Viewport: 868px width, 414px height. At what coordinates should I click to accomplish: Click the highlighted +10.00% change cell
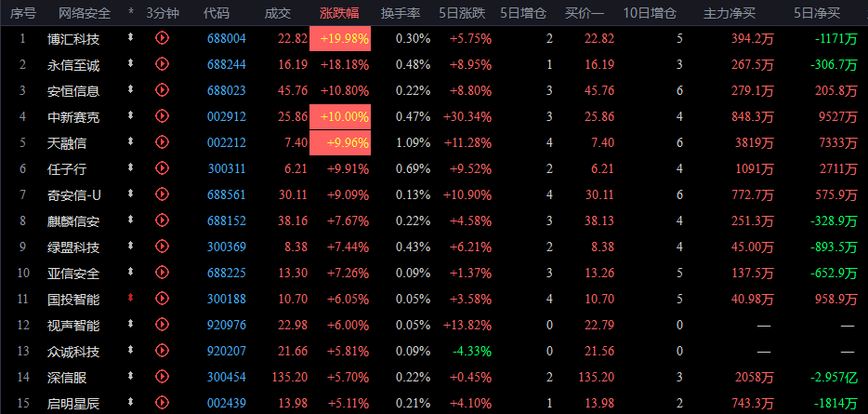[x=340, y=116]
